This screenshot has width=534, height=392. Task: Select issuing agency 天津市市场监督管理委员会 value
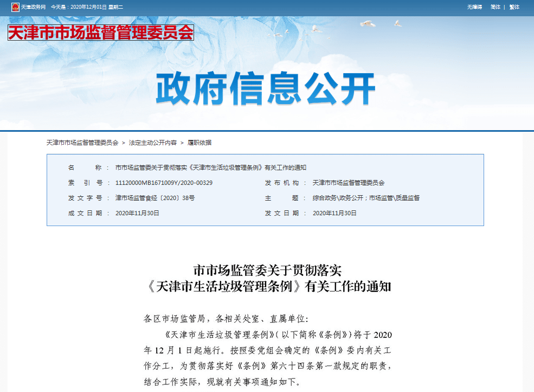349,183
